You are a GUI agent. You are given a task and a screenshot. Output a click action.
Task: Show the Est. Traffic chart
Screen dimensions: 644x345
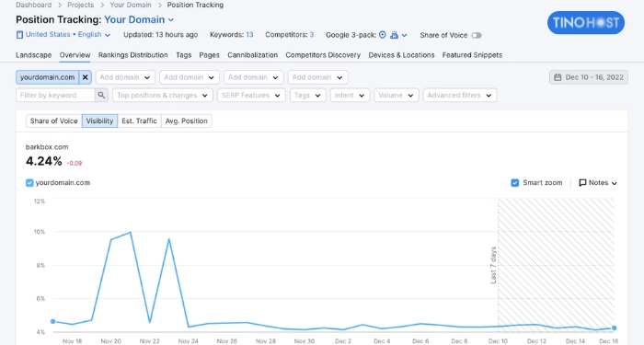139,121
